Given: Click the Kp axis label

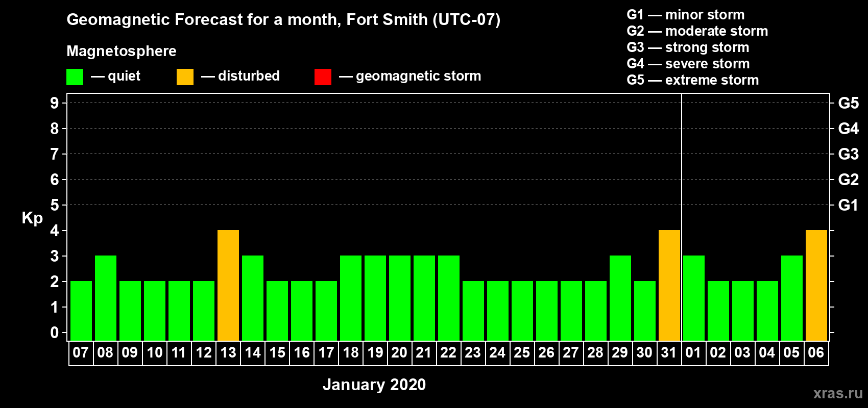Looking at the screenshot, I should [32, 218].
